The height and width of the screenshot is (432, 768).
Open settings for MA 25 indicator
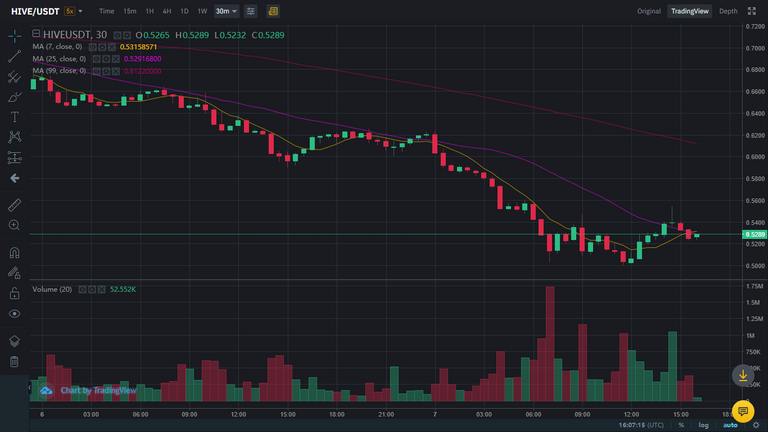pos(106,59)
